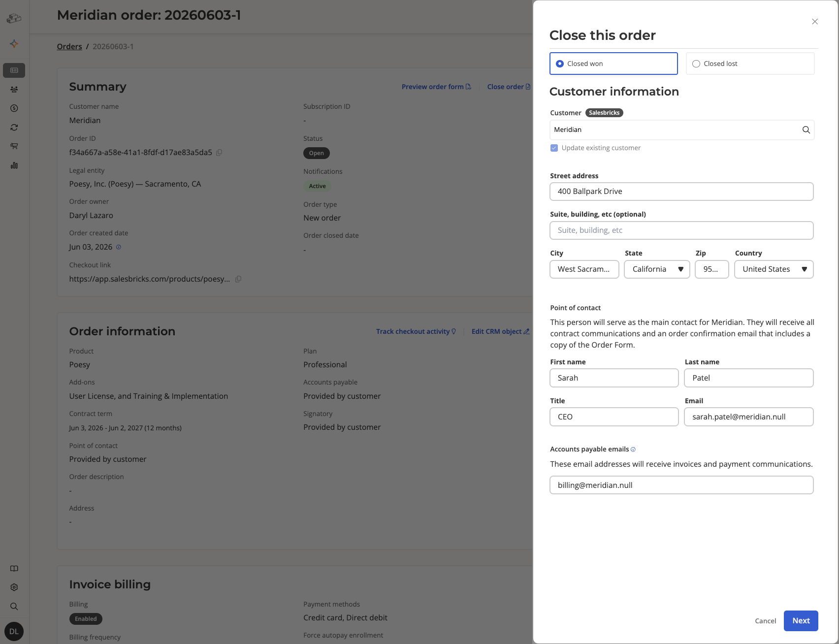839x644 pixels.
Task: Toggle Update existing customer checkbox
Action: 554,148
